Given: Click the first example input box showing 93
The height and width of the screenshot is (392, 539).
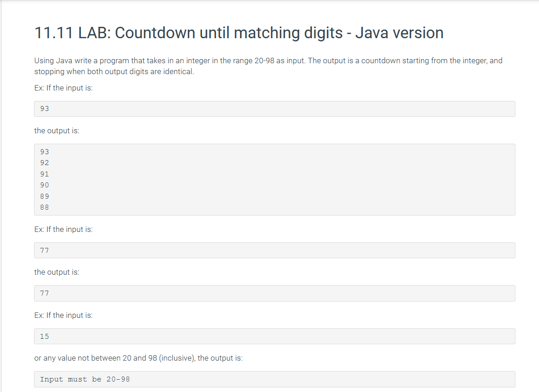Looking at the screenshot, I should tap(275, 109).
